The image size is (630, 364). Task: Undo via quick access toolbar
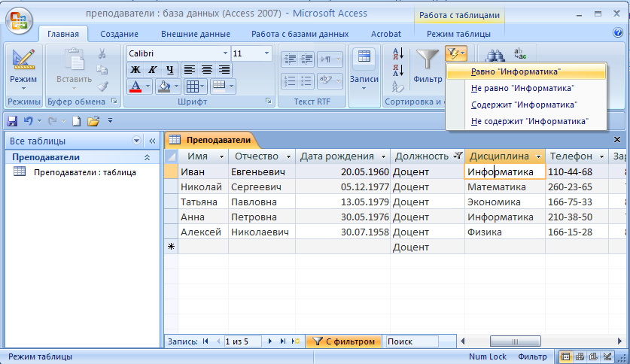29,120
